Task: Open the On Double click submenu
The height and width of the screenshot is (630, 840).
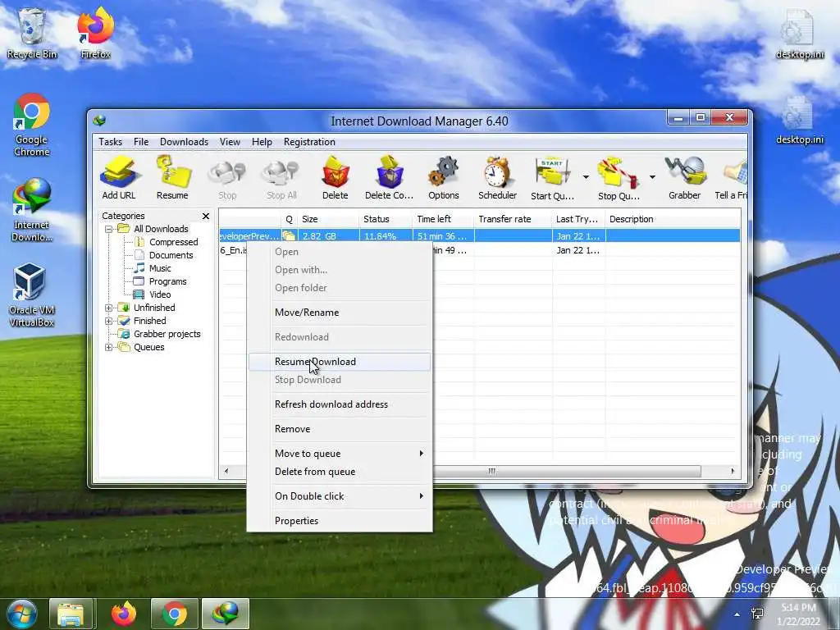Action: click(340, 496)
